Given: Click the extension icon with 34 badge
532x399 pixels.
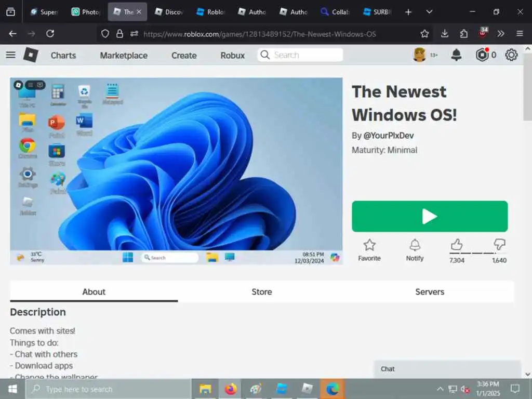Looking at the screenshot, I should pos(483,33).
